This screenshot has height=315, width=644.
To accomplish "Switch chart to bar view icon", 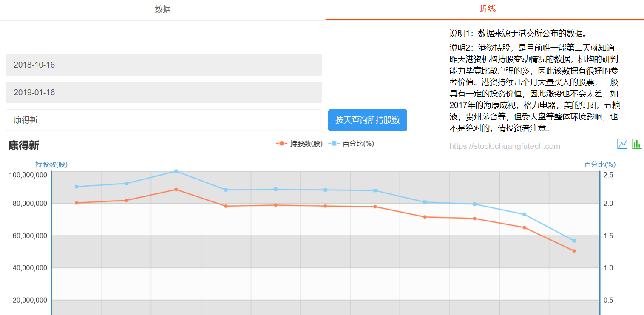I will tap(636, 145).
